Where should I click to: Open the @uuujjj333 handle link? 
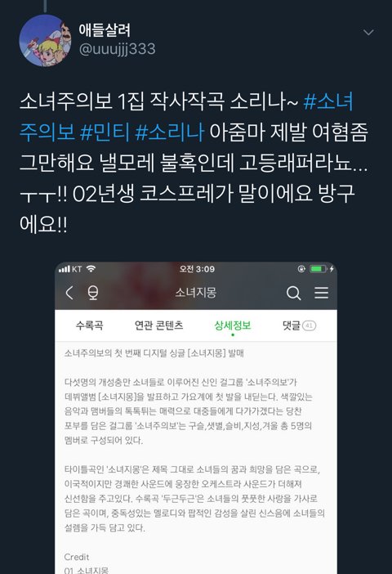tap(118, 49)
